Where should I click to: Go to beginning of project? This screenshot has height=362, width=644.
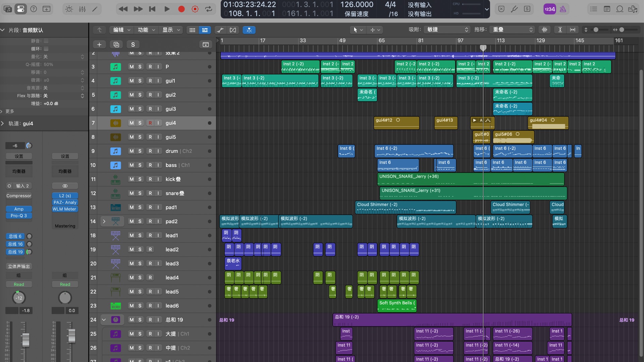pos(152,9)
